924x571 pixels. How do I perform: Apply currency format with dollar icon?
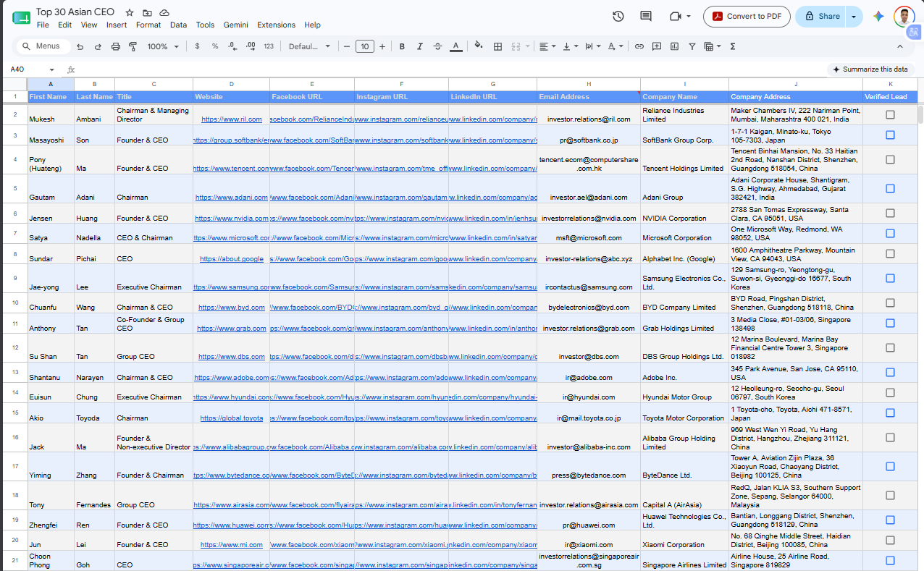[198, 46]
